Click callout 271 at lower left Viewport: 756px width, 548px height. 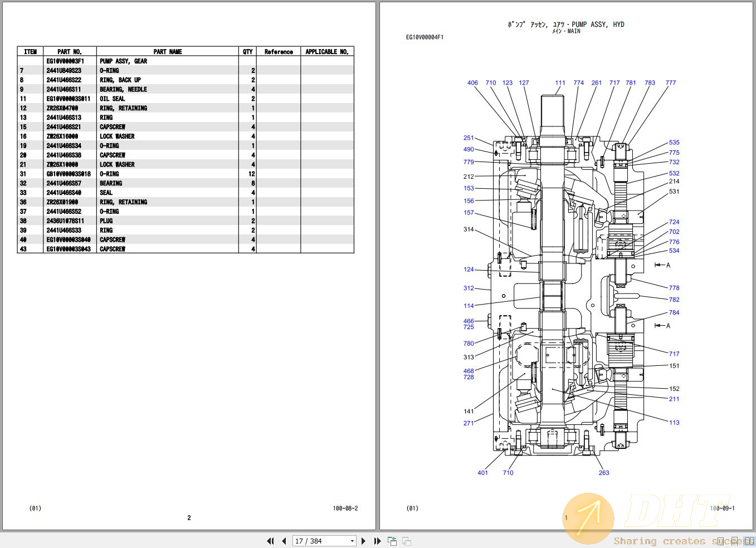point(469,423)
